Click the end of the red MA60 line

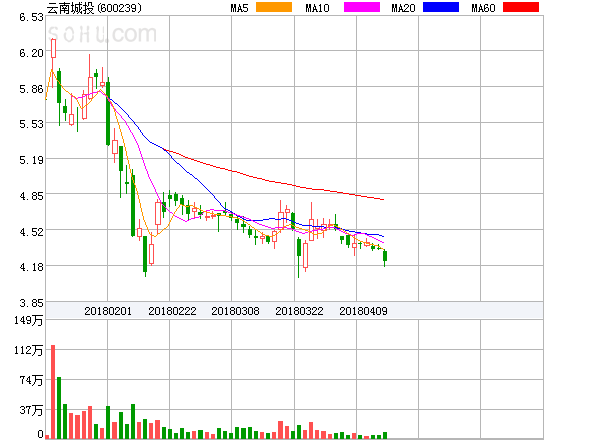tap(383, 199)
